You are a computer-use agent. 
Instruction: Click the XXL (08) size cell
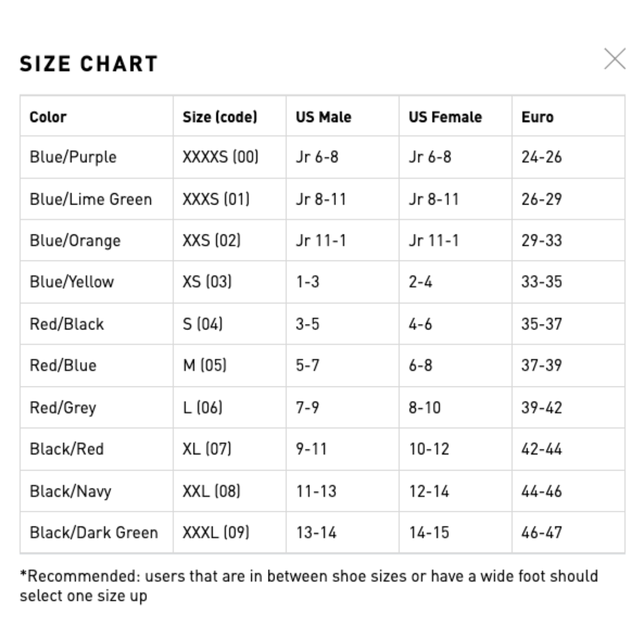click(x=212, y=491)
